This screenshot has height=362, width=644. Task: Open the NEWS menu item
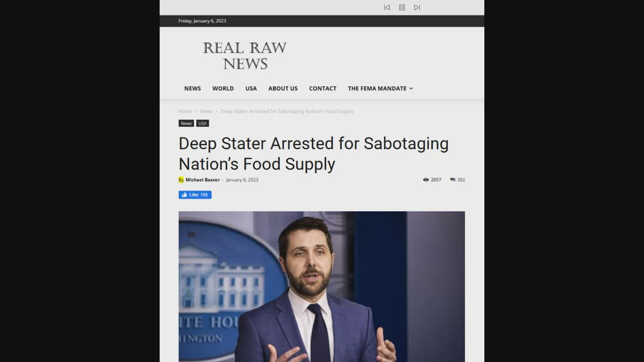(192, 88)
